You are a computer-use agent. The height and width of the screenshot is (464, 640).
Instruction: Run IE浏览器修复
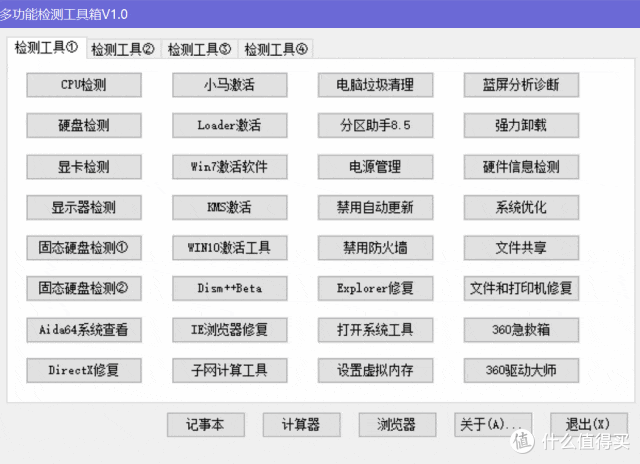230,330
